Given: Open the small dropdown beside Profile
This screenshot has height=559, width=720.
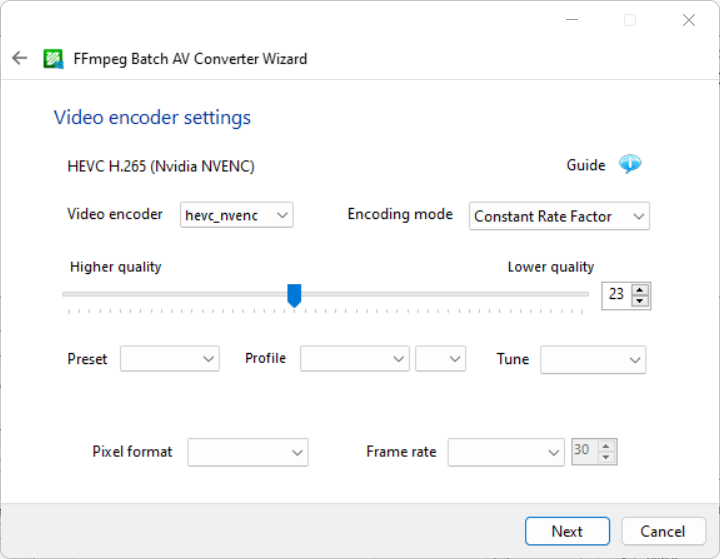Looking at the screenshot, I should (x=440, y=359).
